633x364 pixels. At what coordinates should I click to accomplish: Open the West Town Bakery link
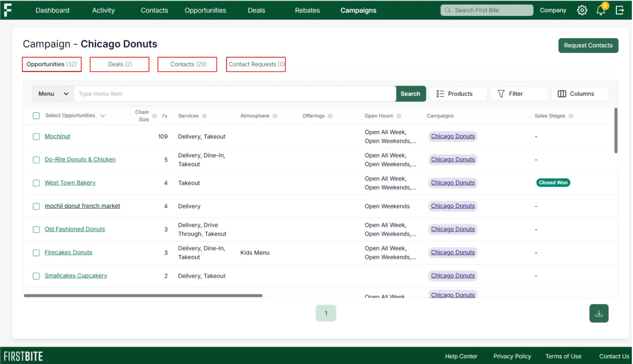click(70, 183)
